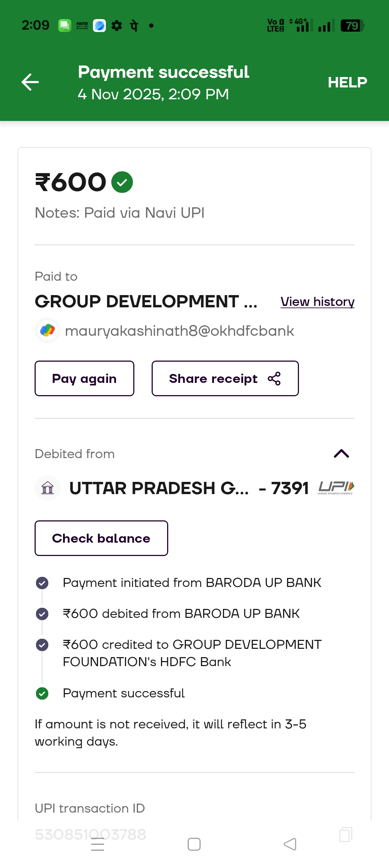Tap the UPI logo next to 7391

pos(336,488)
